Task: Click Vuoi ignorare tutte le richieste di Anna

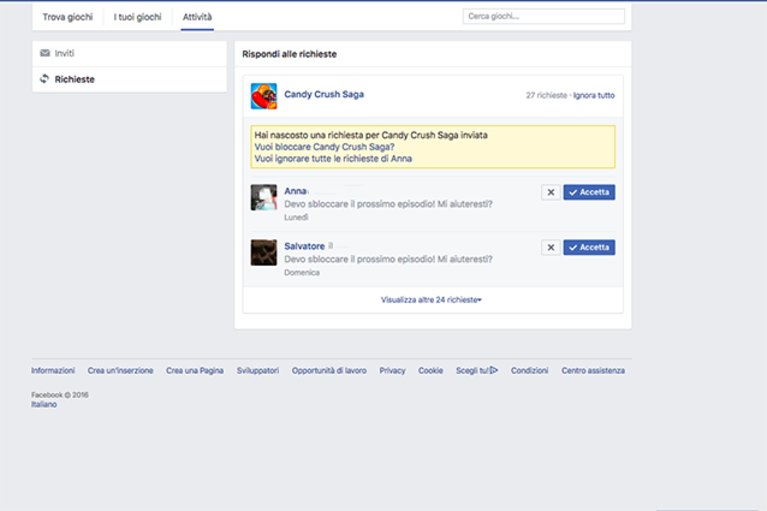Action: click(x=333, y=158)
